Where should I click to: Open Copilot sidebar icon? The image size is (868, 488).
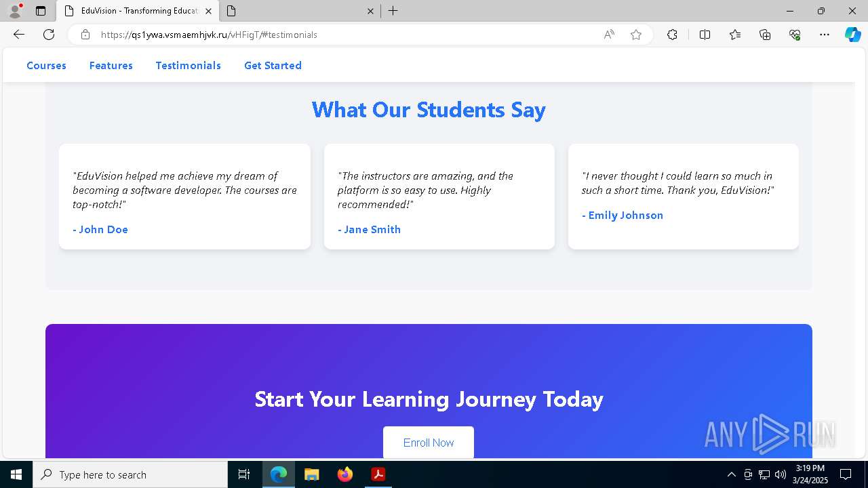click(x=852, y=35)
